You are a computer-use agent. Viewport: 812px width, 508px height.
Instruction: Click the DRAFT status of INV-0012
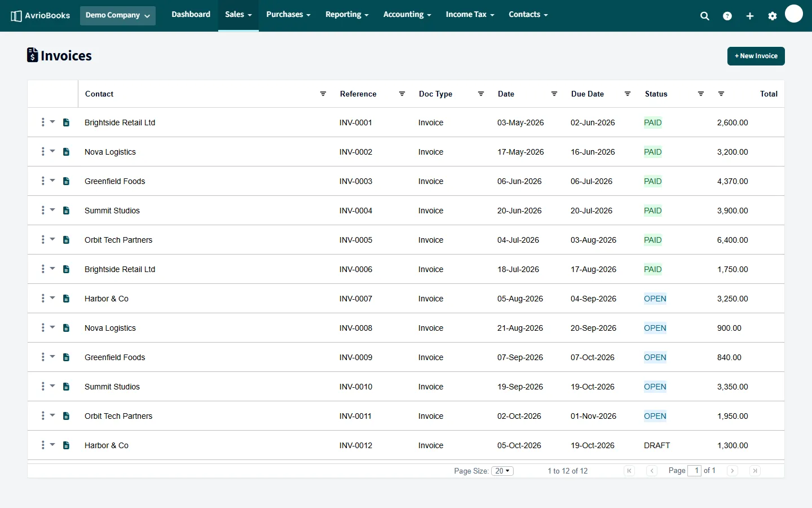coord(657,445)
